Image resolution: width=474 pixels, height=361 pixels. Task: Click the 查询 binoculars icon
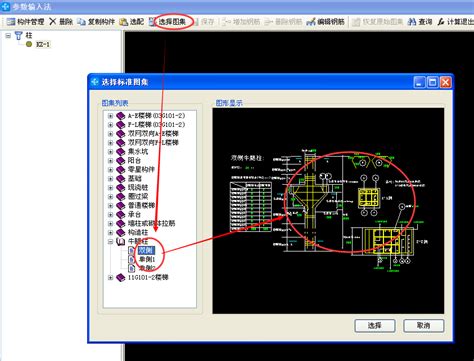pyautogui.click(x=412, y=22)
